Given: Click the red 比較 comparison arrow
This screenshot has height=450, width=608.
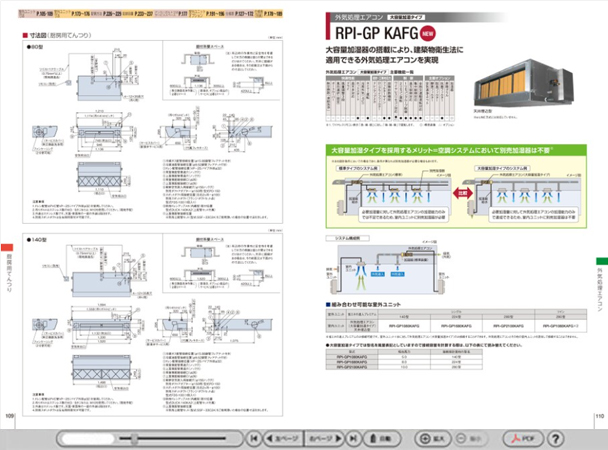Looking at the screenshot, I should click(463, 193).
